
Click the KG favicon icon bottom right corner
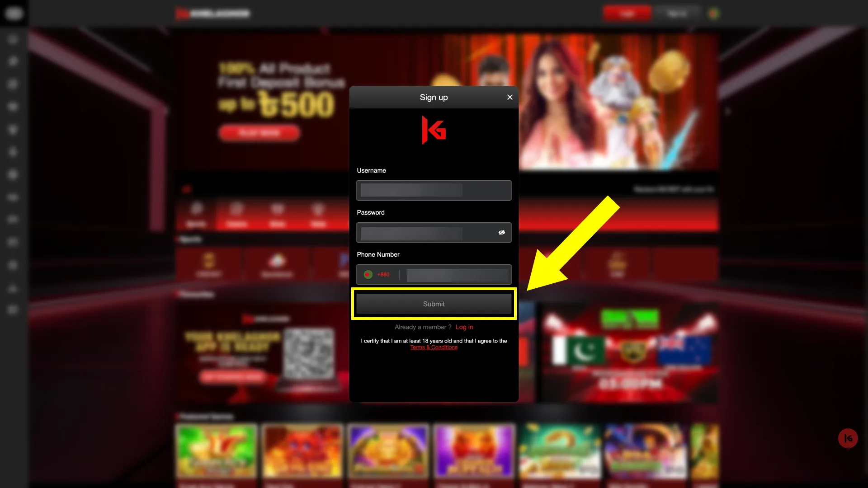click(848, 438)
